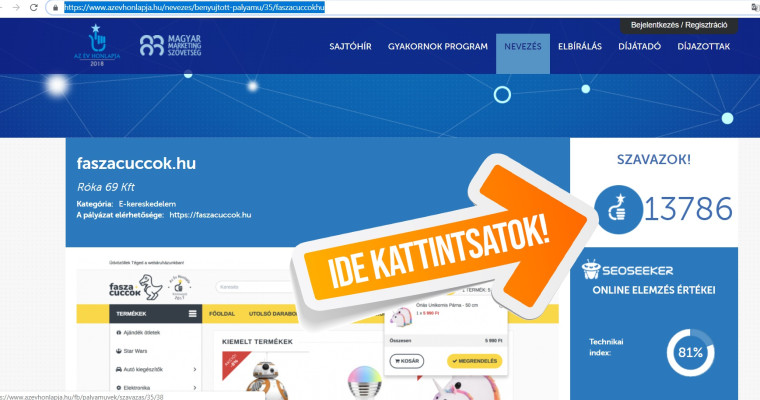Click the KIEMELT TERMÉKEK heading
760x400 pixels.
[x=257, y=342]
